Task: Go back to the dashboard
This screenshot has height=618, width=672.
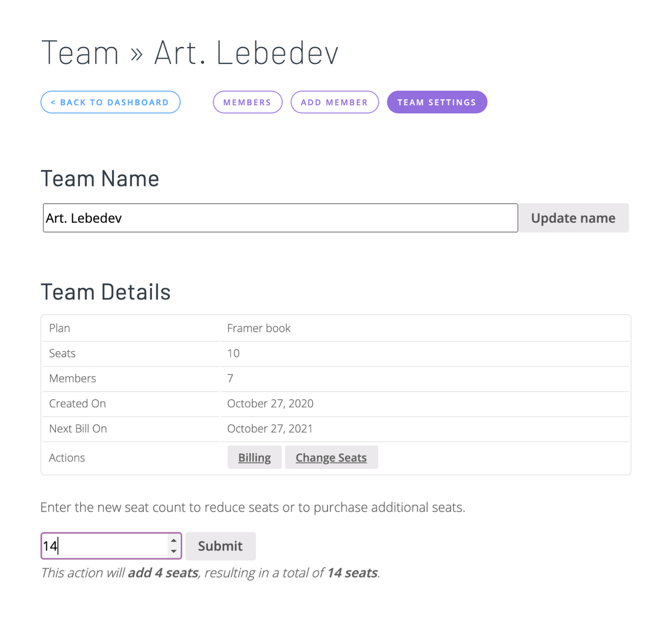Action: [110, 102]
